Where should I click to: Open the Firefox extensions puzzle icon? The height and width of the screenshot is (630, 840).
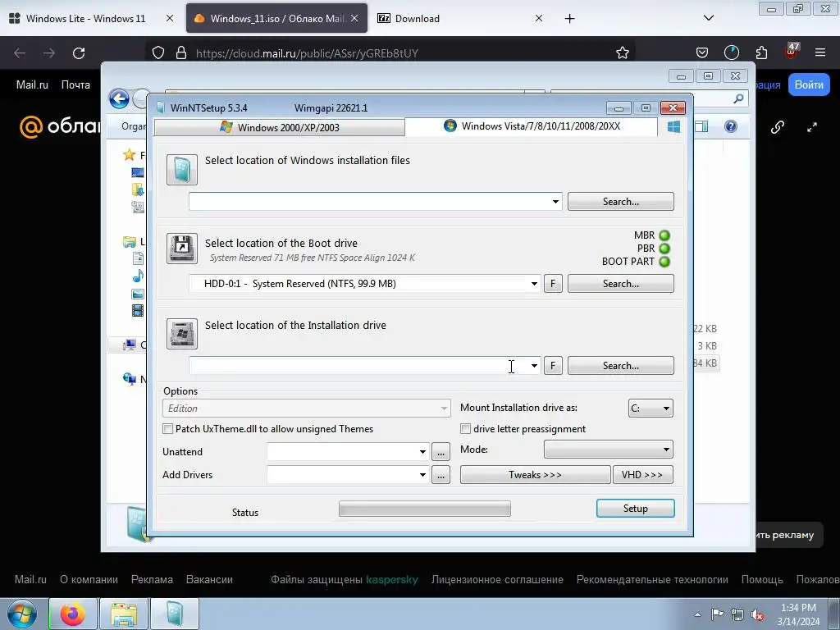point(761,52)
